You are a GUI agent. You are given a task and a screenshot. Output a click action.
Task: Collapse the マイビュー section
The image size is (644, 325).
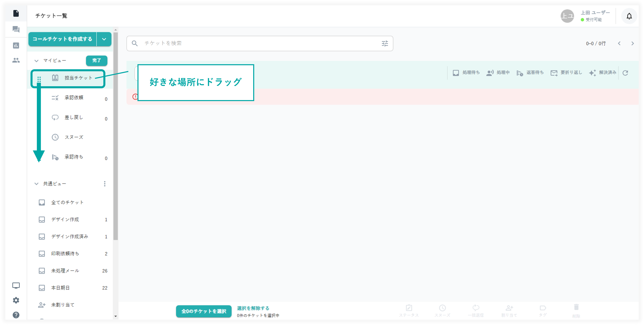37,61
